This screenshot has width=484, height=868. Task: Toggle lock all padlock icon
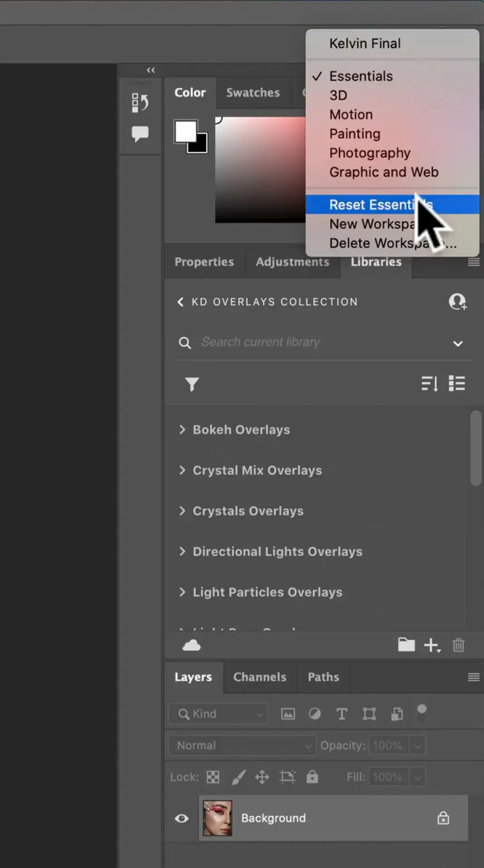[x=312, y=777]
